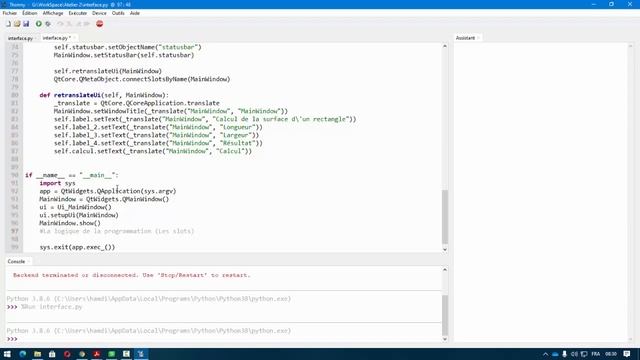
Task: Click the taskbar clock showing 08:30
Action: pos(611,354)
